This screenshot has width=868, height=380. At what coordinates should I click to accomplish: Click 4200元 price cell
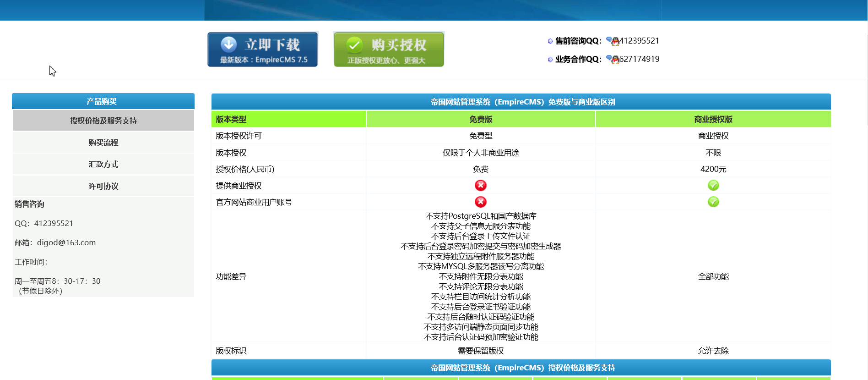[x=713, y=169]
